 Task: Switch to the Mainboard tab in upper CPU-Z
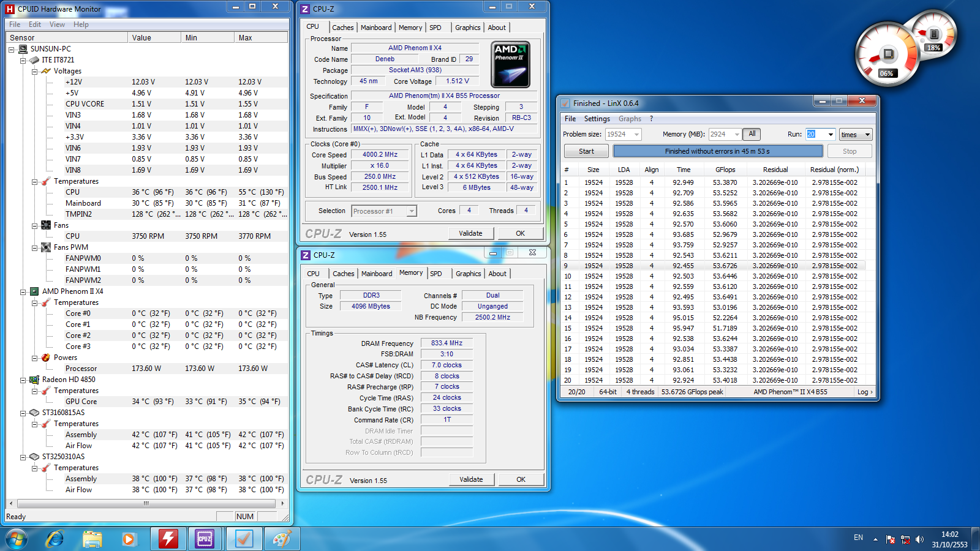[x=375, y=28]
